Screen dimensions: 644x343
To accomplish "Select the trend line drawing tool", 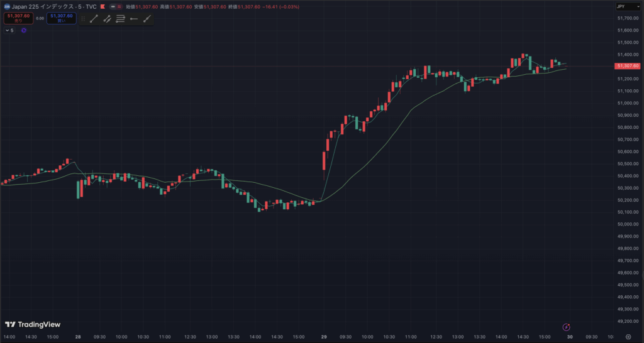I will coord(94,19).
